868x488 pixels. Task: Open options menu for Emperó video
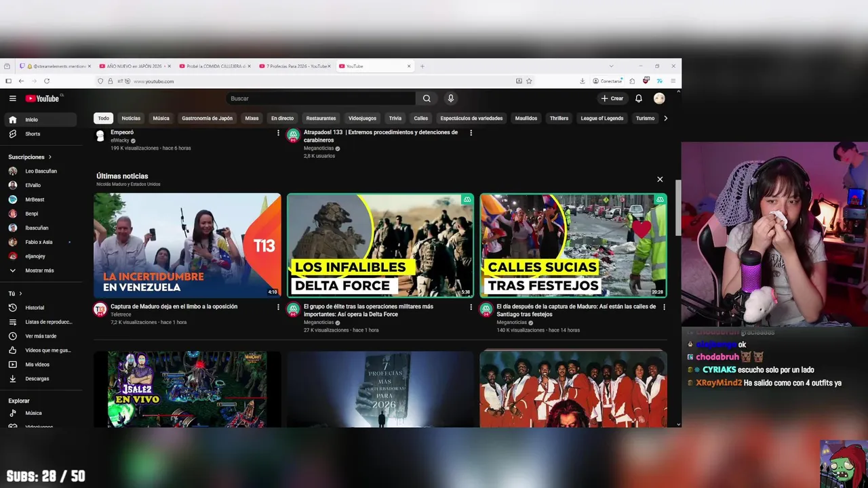[x=278, y=133]
